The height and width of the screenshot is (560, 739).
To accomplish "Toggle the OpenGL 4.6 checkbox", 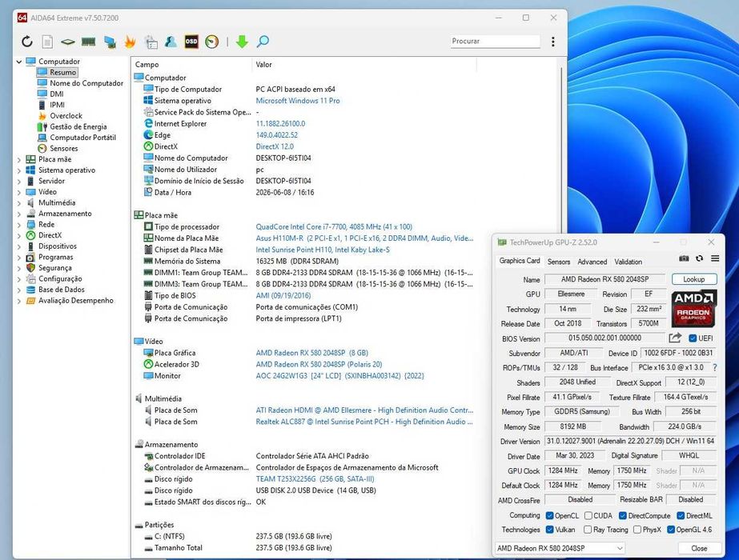I will pyautogui.click(x=671, y=530).
